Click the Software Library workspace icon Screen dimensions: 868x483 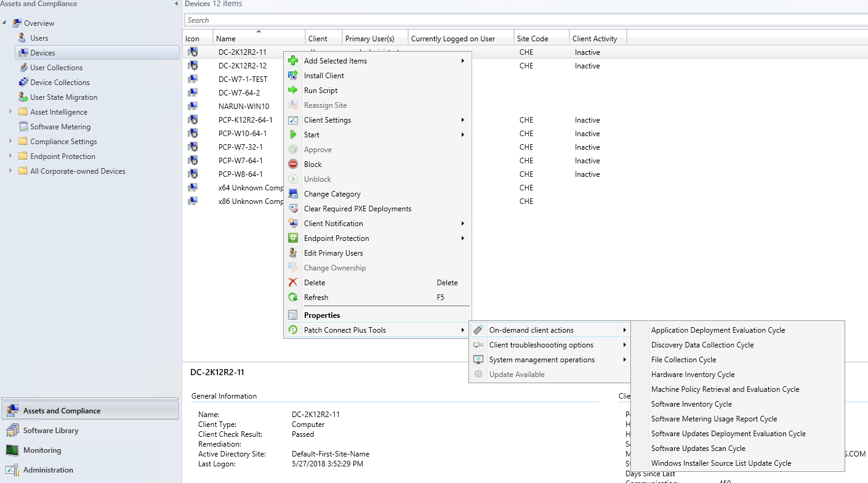point(12,431)
